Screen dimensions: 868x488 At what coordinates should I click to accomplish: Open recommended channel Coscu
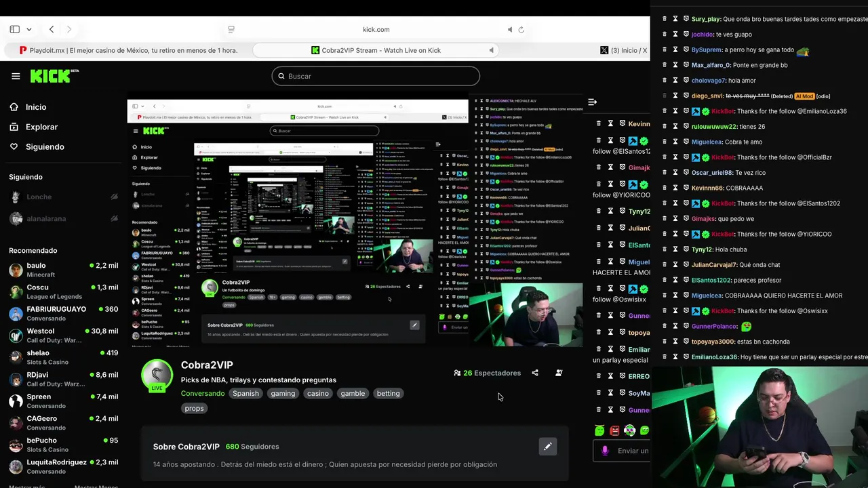coord(63,291)
